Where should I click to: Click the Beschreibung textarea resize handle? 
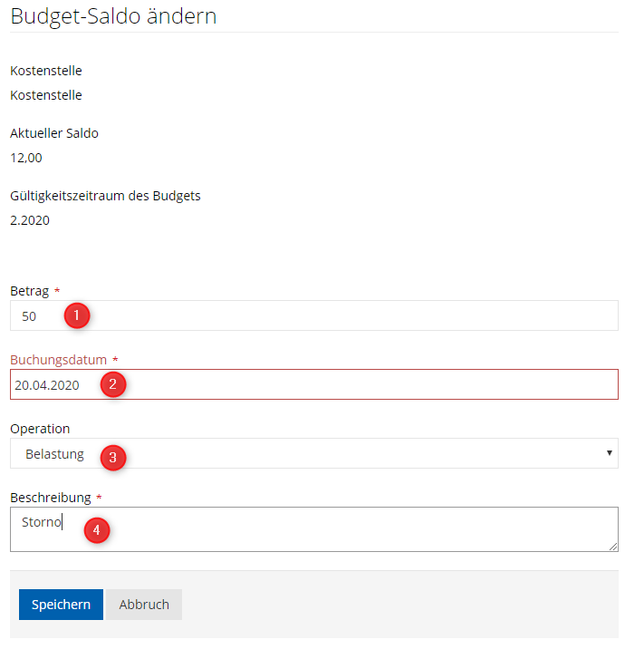click(613, 547)
